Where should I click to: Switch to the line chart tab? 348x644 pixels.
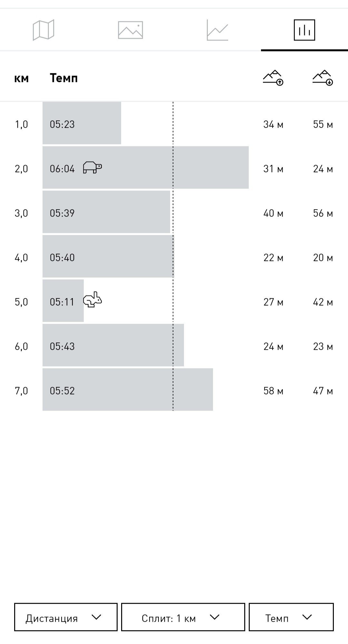tap(217, 30)
